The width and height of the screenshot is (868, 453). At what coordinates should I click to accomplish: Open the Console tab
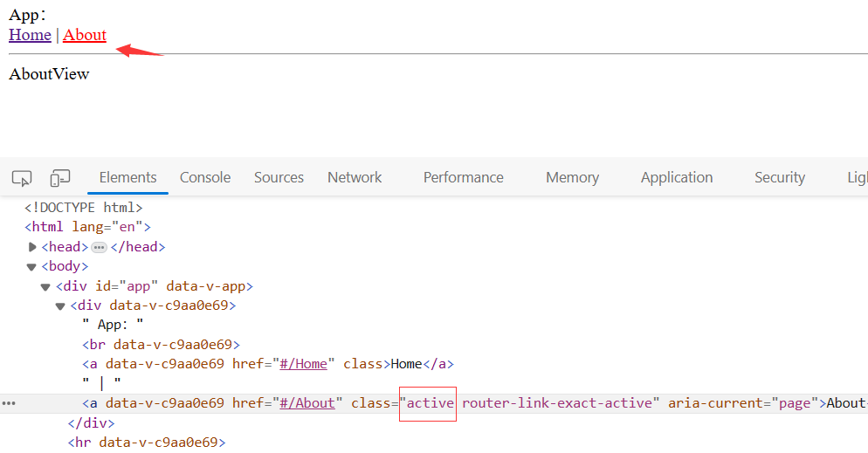[x=205, y=177]
